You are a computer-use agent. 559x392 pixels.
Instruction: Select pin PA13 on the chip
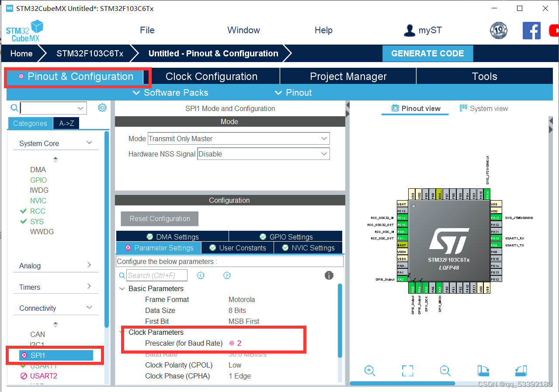pos(495,218)
